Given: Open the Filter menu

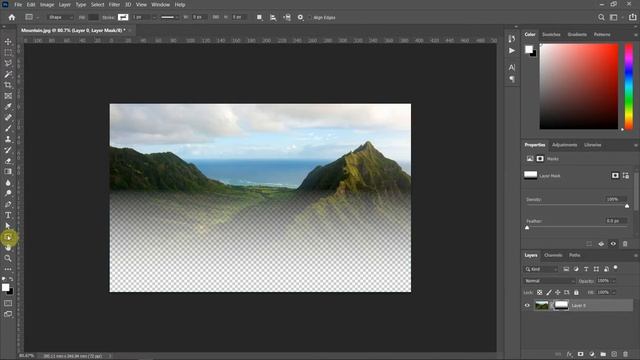Looking at the screenshot, I should (x=114, y=4).
